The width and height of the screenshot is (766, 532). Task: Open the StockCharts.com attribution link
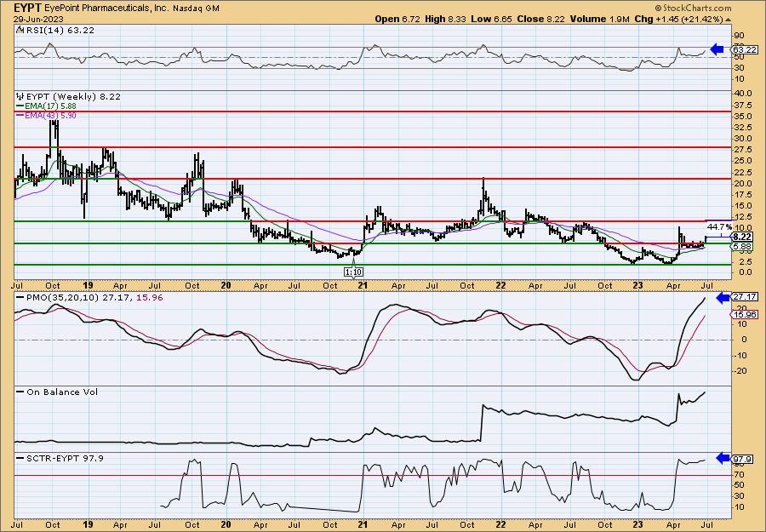[x=693, y=8]
